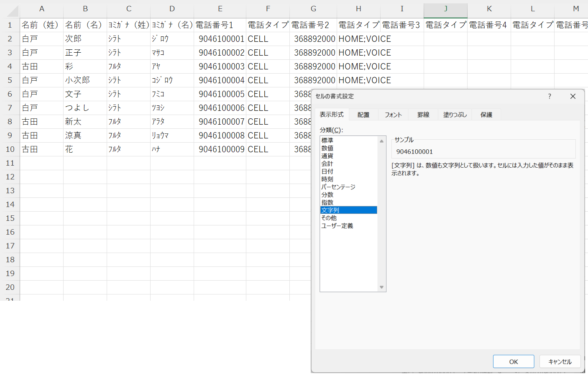The width and height of the screenshot is (588, 376).
Task: Select 会計 in the category list
Action: coord(348,164)
